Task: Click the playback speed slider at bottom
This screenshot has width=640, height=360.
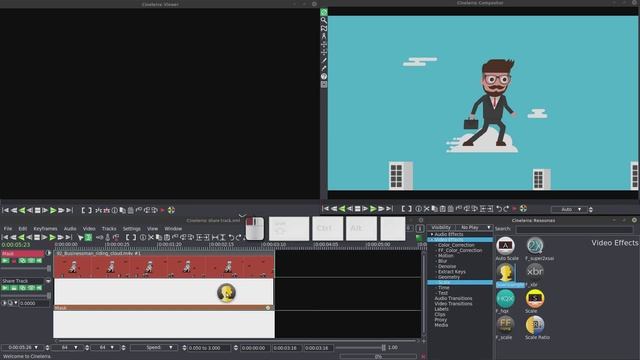Action: 360,348
